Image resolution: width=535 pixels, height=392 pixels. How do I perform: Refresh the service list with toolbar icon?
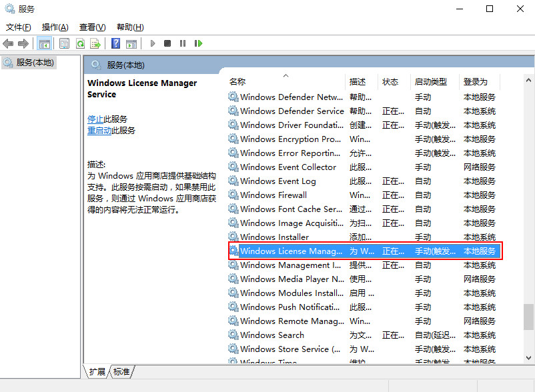(80, 43)
